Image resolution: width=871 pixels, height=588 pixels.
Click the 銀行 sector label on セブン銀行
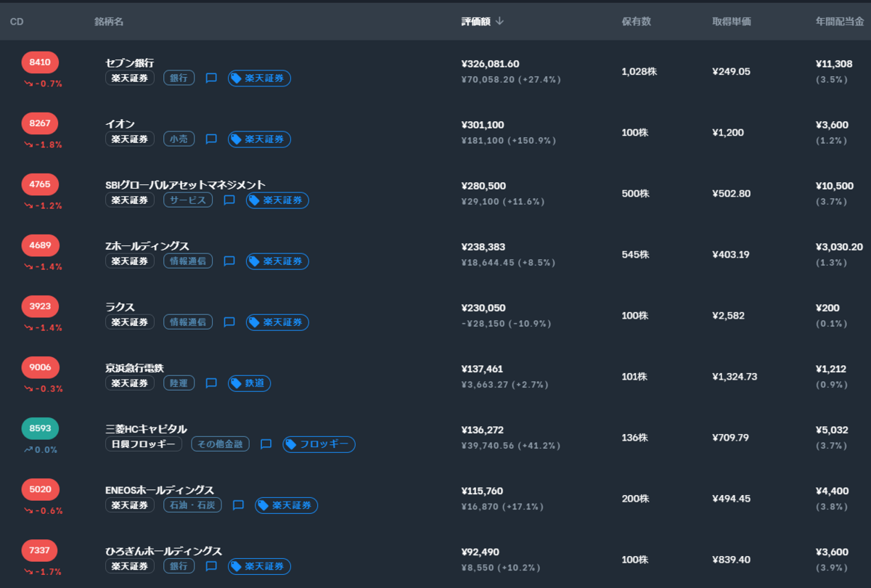[x=179, y=78]
